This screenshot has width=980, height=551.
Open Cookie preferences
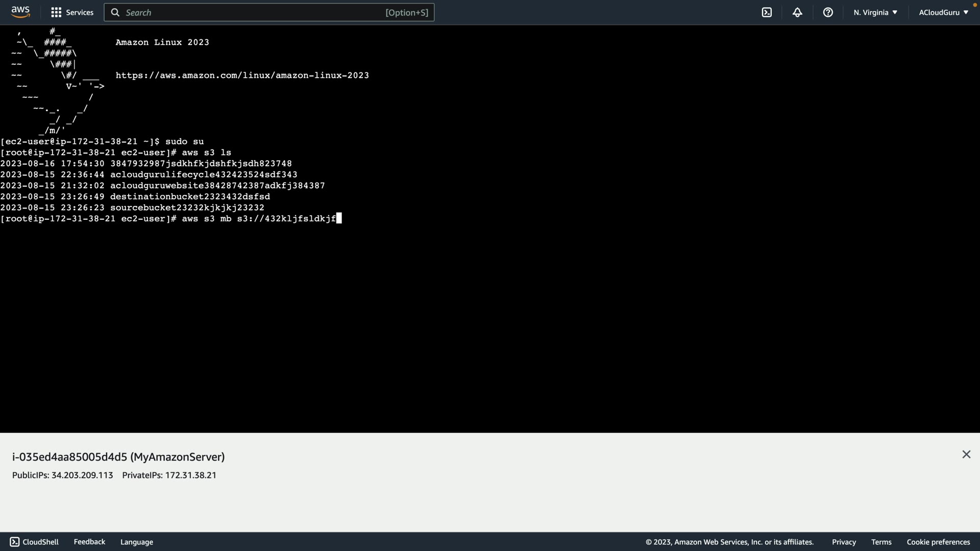pos(938,542)
